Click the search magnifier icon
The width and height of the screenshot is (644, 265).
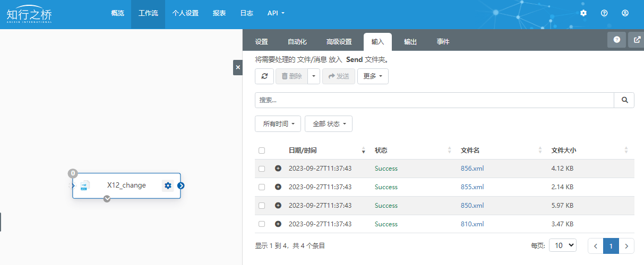[x=624, y=100]
